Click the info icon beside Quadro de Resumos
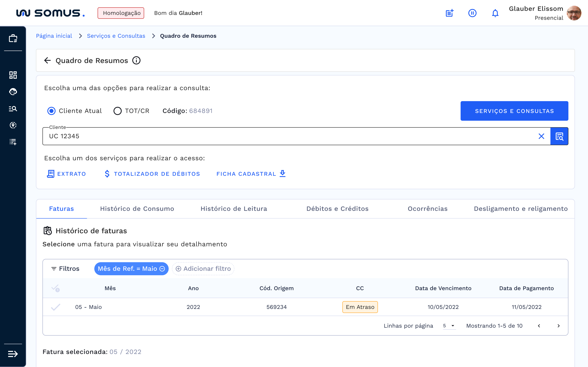The width and height of the screenshot is (588, 367). tap(136, 60)
